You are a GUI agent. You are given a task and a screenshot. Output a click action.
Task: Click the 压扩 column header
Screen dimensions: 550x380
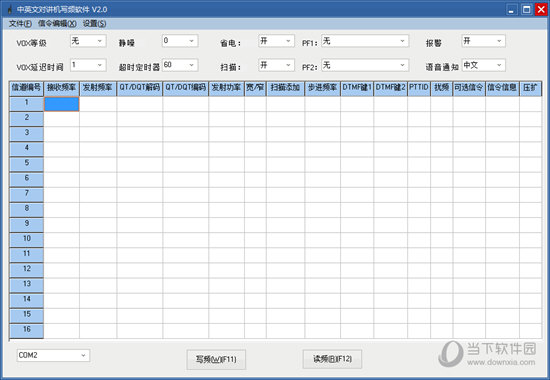[x=530, y=88]
